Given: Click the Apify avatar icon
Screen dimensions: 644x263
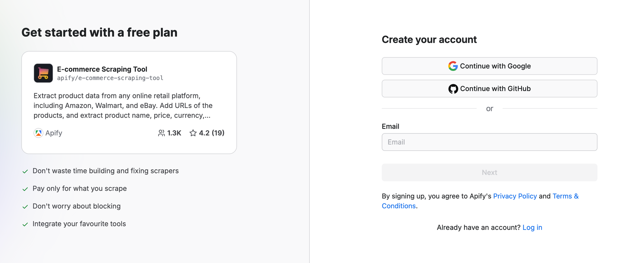Looking at the screenshot, I should click(x=38, y=133).
